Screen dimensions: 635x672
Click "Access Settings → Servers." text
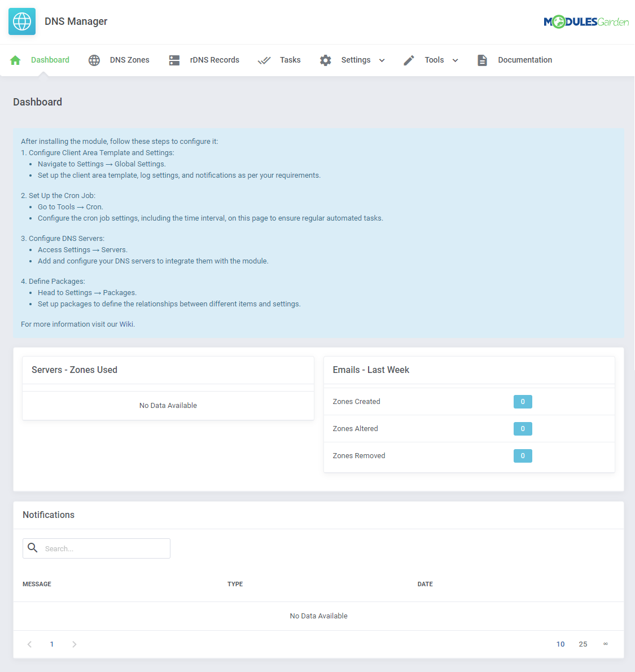[83, 250]
